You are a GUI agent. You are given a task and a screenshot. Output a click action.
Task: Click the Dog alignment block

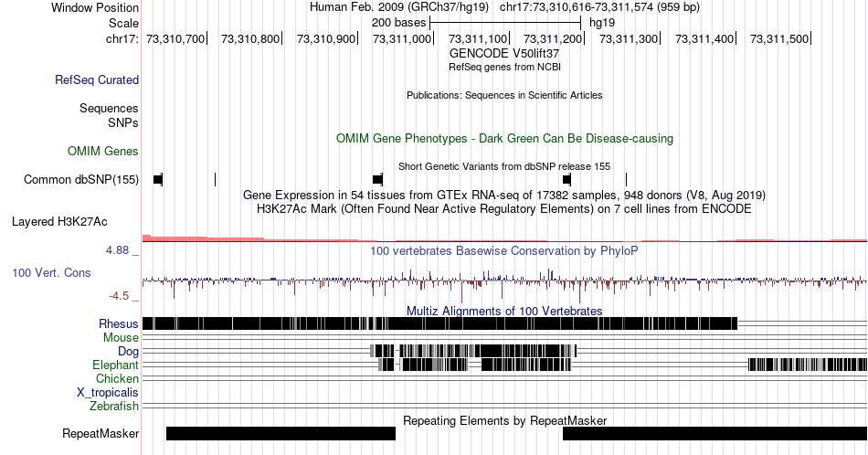[473, 351]
